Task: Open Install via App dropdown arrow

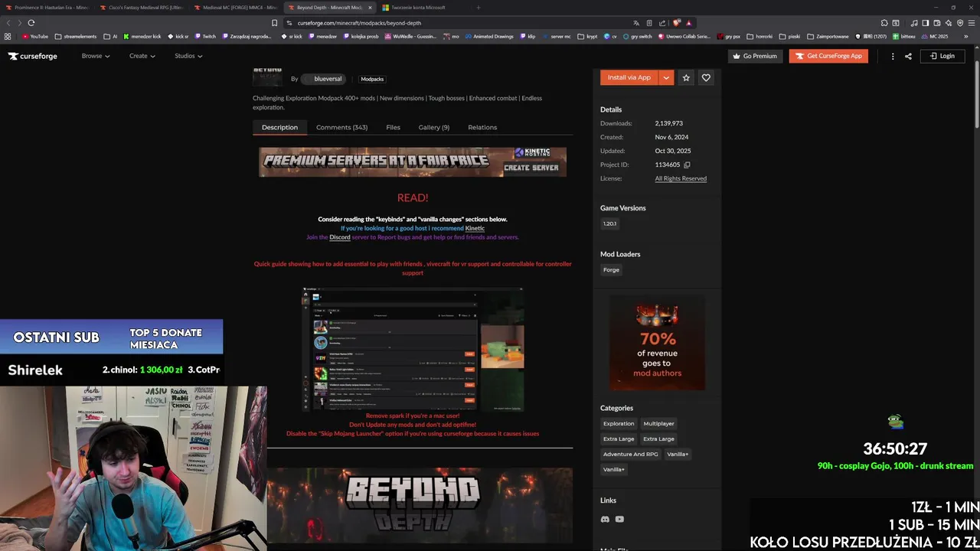Action: tap(666, 77)
